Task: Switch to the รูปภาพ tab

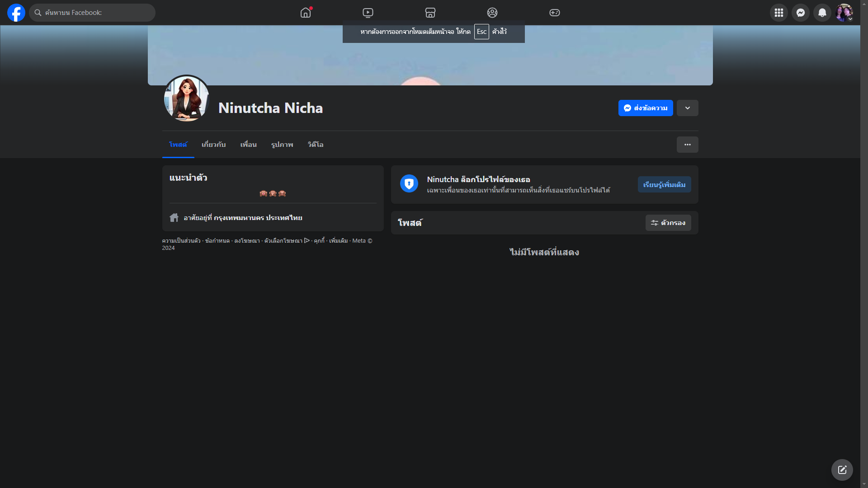Action: (282, 145)
